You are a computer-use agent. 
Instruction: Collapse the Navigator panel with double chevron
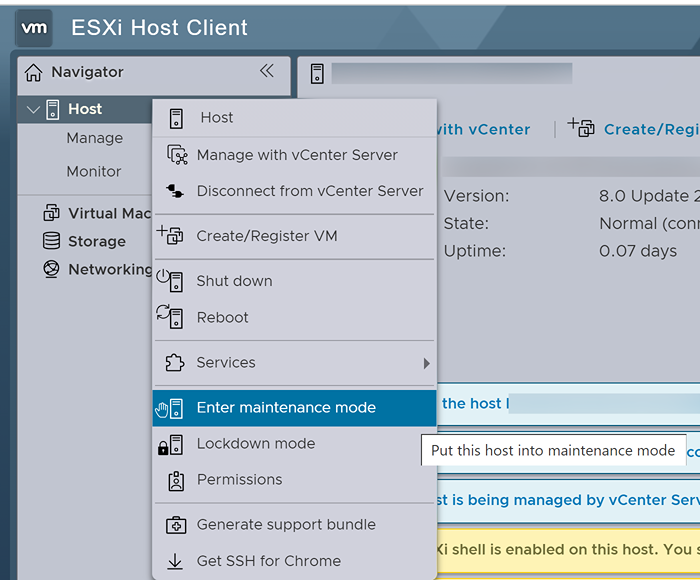266,71
